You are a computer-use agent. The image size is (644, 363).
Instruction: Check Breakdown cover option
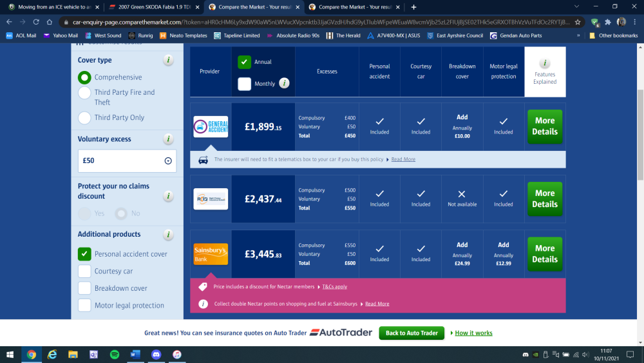tap(84, 288)
